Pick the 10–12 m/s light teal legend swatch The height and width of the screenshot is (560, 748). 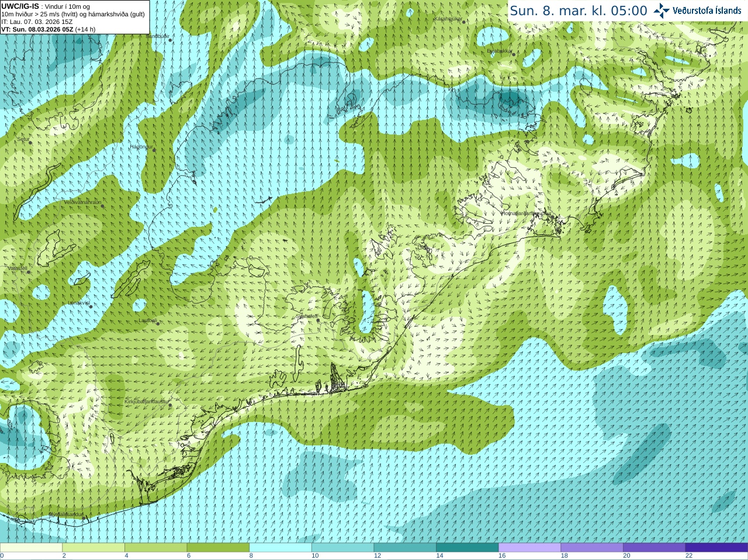342,548
